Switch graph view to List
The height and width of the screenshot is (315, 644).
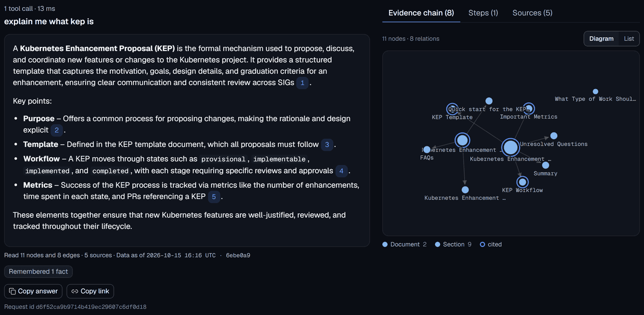(x=629, y=39)
